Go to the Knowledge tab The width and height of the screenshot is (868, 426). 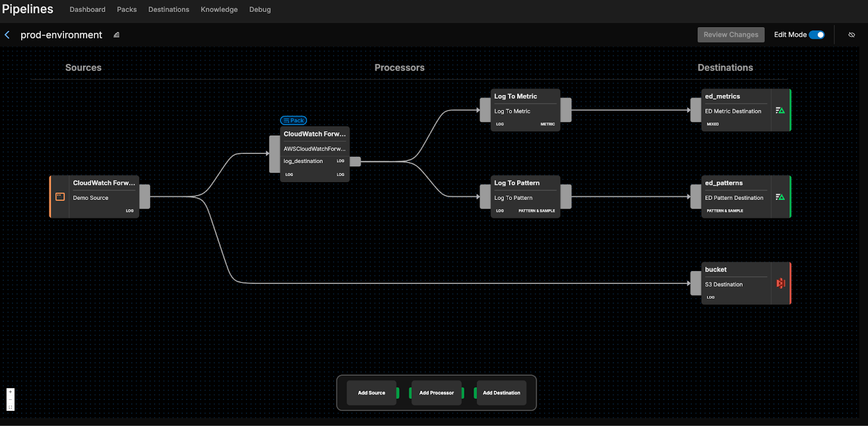pyautogui.click(x=219, y=10)
